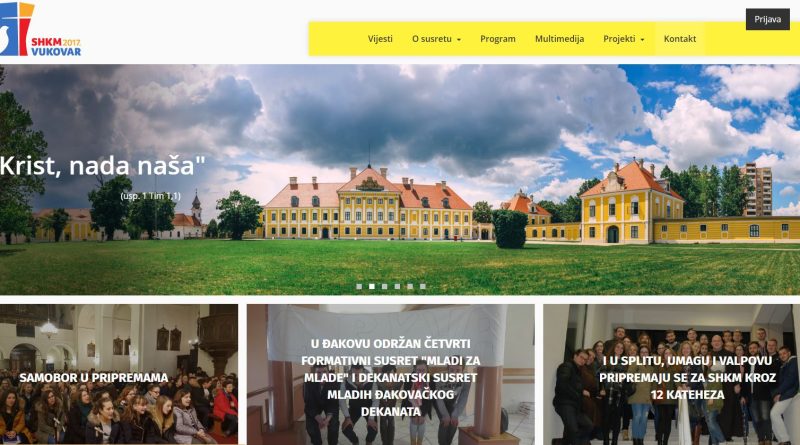The image size is (800, 445).
Task: Select the third carousel slide dot
Action: click(385, 287)
